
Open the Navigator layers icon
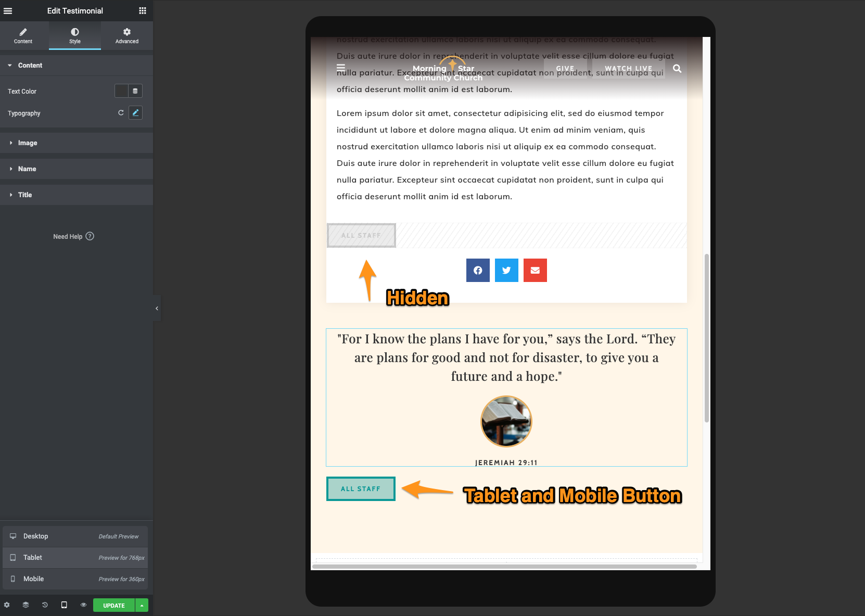tap(26, 605)
